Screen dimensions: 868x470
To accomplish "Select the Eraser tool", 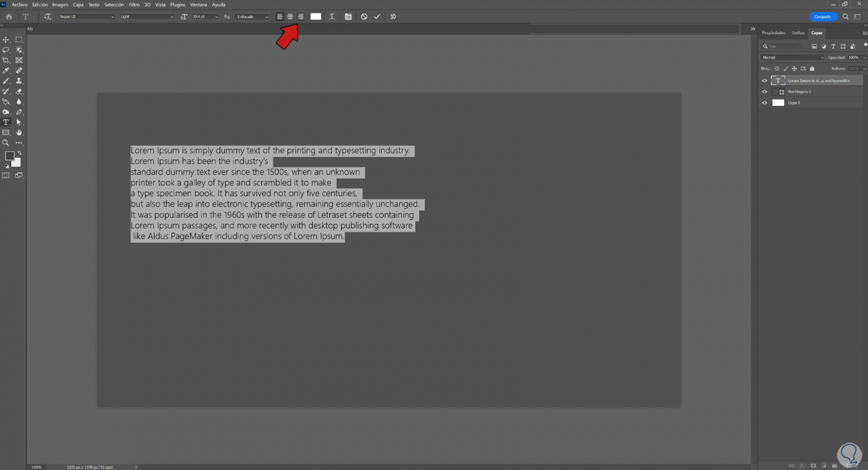I will click(x=19, y=91).
